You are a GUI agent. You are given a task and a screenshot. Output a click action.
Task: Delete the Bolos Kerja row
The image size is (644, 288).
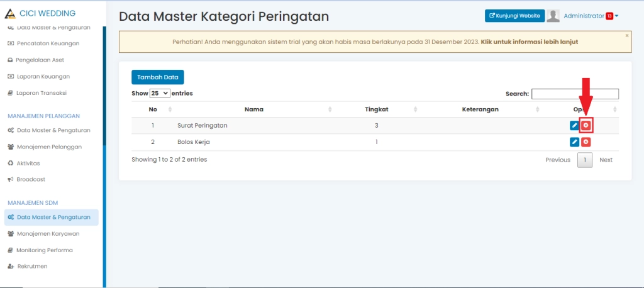tap(586, 142)
